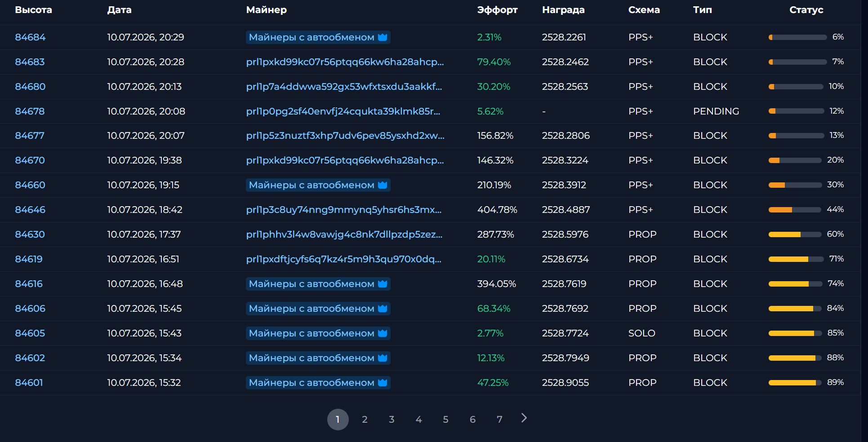The image size is (868, 442).
Task: Open block height 84678
Action: tap(30, 111)
